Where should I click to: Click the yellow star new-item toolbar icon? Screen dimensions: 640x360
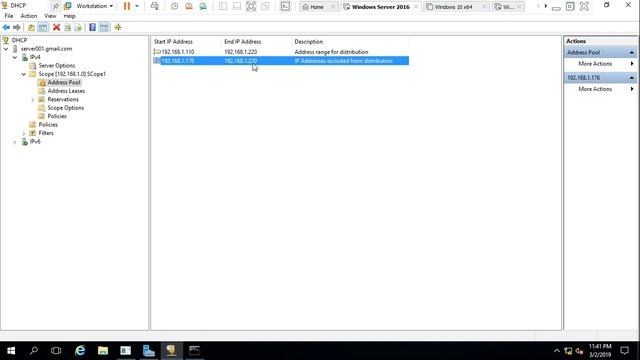tap(118, 27)
